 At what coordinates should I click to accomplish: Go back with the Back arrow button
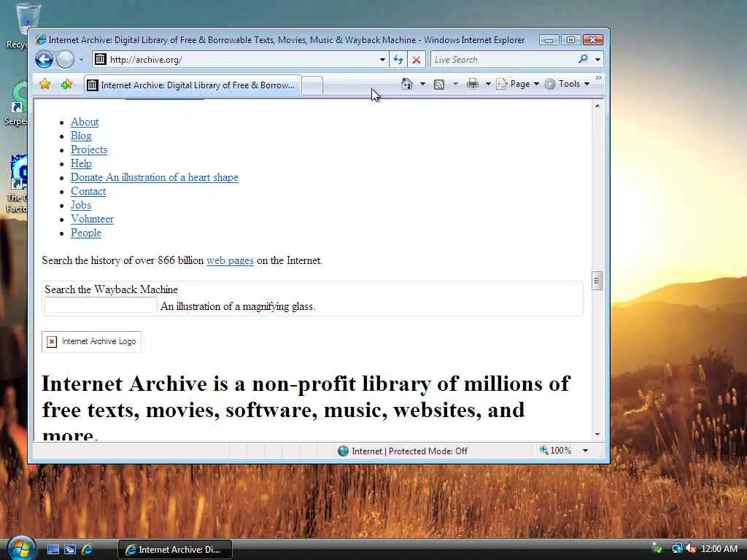point(44,60)
